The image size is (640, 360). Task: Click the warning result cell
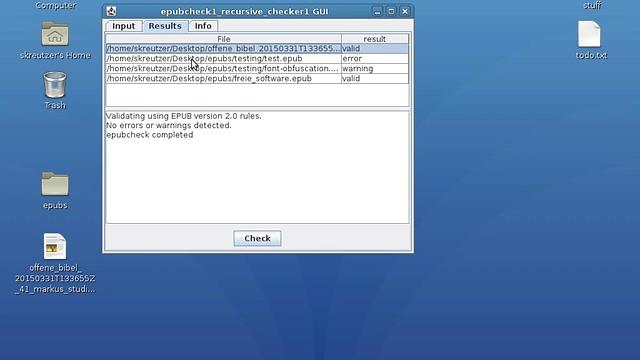click(375, 69)
